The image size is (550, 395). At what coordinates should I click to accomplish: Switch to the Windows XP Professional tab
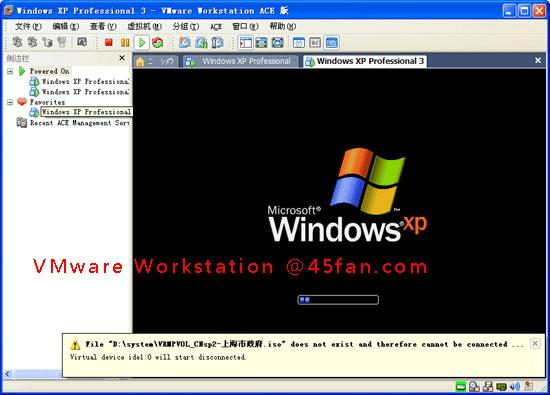[x=240, y=61]
